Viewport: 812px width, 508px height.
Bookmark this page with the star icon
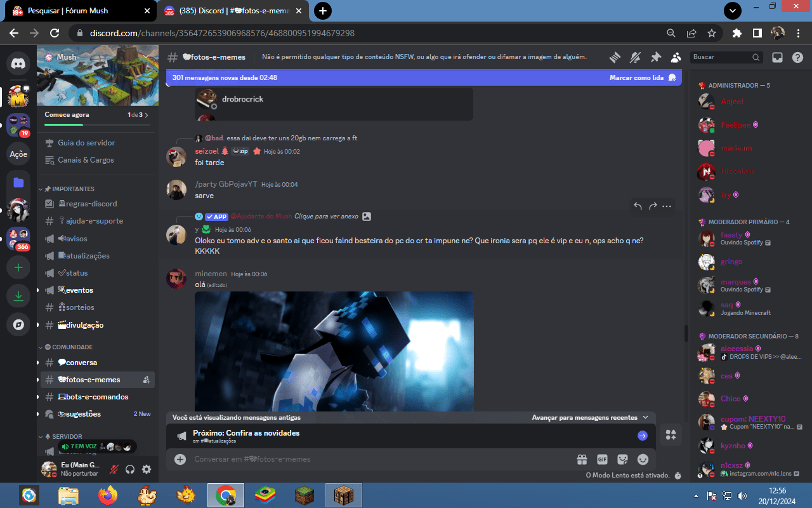tap(712, 33)
